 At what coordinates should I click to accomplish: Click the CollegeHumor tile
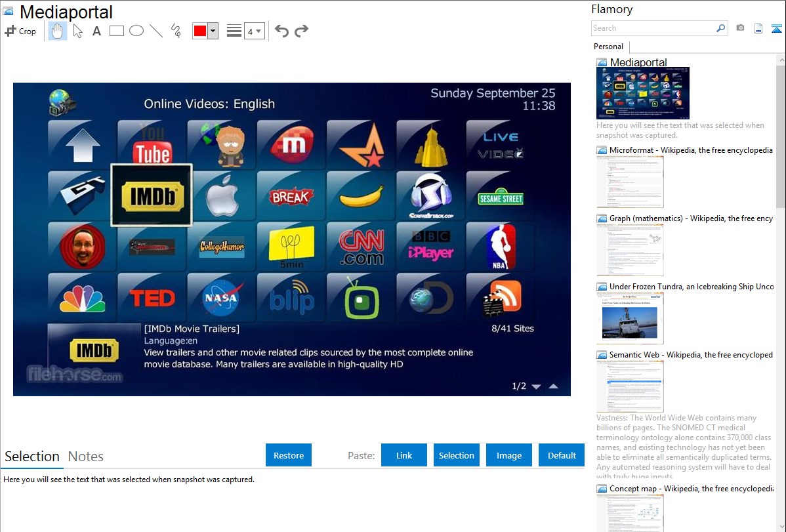[x=222, y=247]
